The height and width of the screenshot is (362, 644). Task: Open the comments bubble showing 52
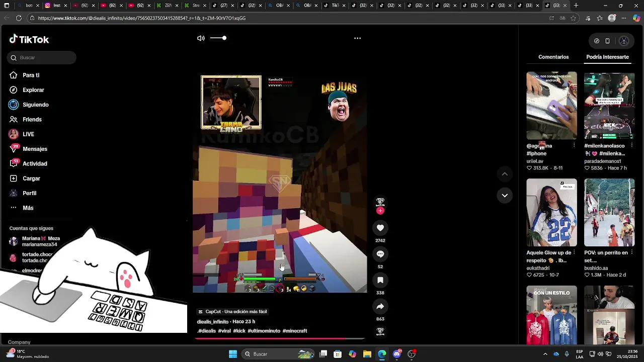coord(380,254)
